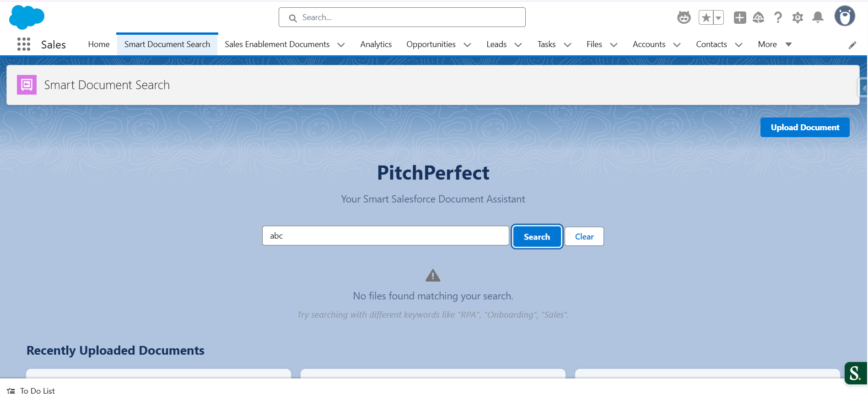868x394 pixels.
Task: Open the Help question mark icon
Action: click(x=778, y=17)
